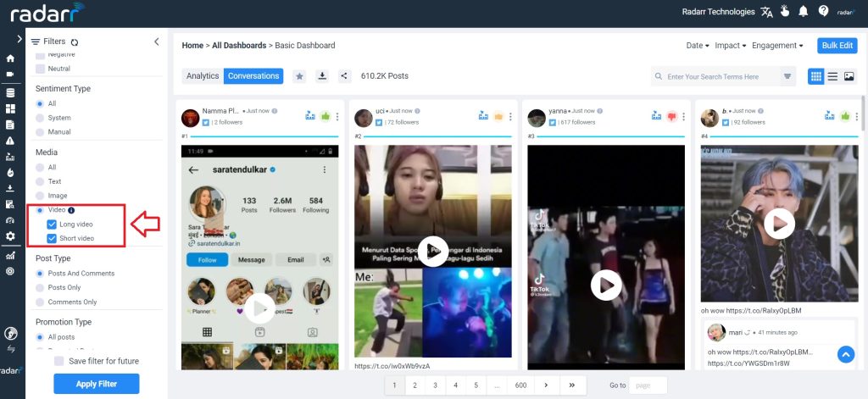Screen dimensions: 868x399
Task: Select Comments Only post type
Action: (x=40, y=302)
